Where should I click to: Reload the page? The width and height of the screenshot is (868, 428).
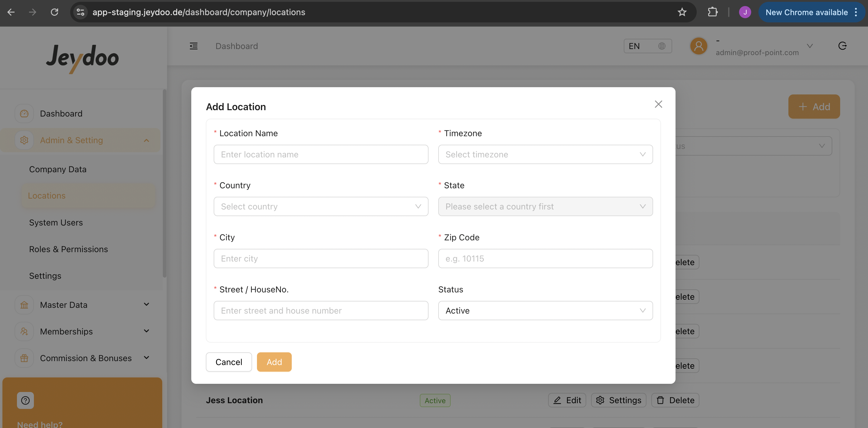tap(54, 12)
